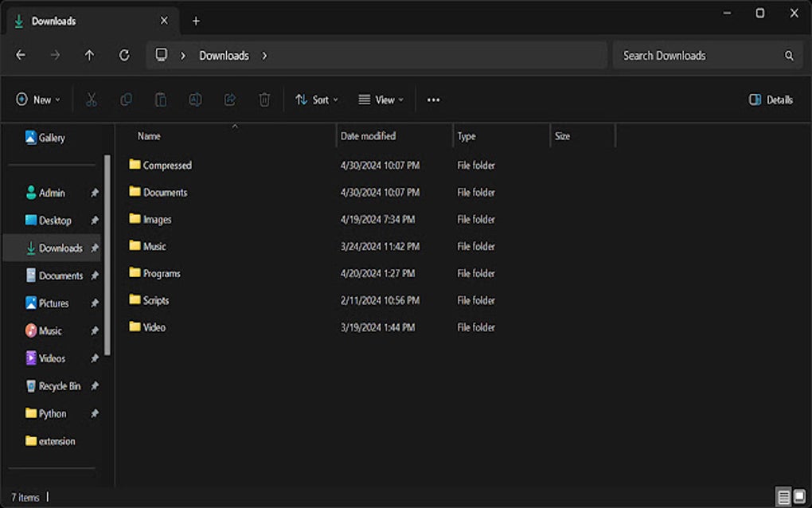The height and width of the screenshot is (508, 812).
Task: Expand the Sort options dropdown
Action: (316, 99)
